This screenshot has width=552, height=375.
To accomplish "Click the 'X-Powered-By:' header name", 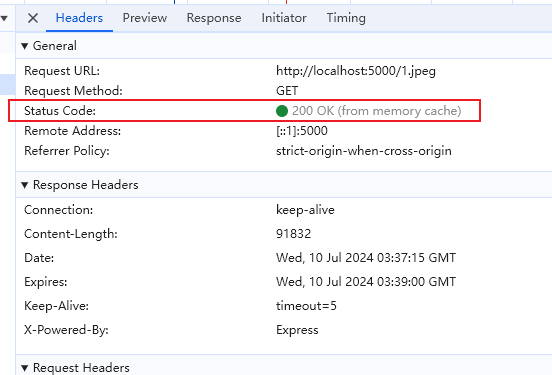I will pyautogui.click(x=66, y=330).
